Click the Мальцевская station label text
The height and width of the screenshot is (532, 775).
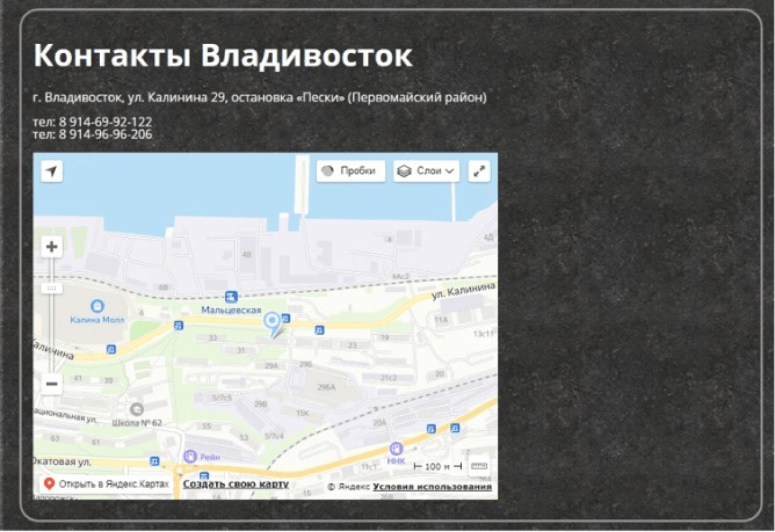pos(231,311)
